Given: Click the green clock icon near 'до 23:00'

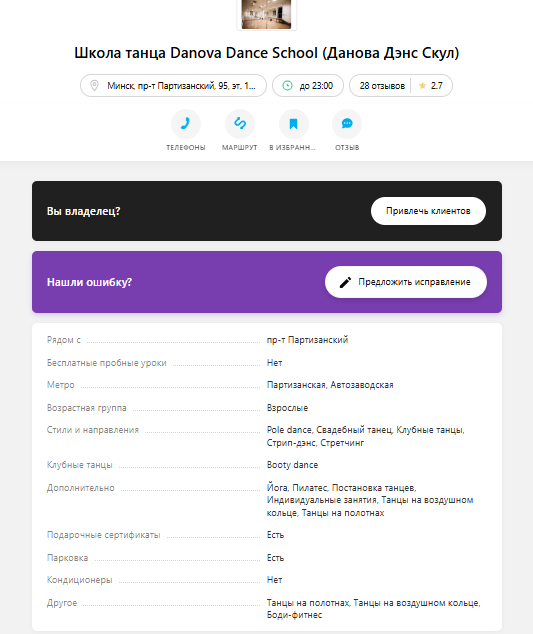Looking at the screenshot, I should [287, 86].
